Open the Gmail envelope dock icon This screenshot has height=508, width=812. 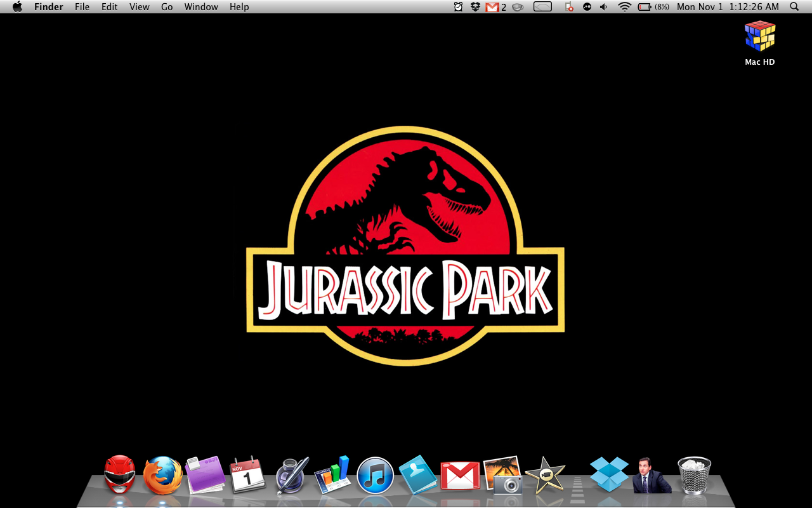click(x=460, y=476)
